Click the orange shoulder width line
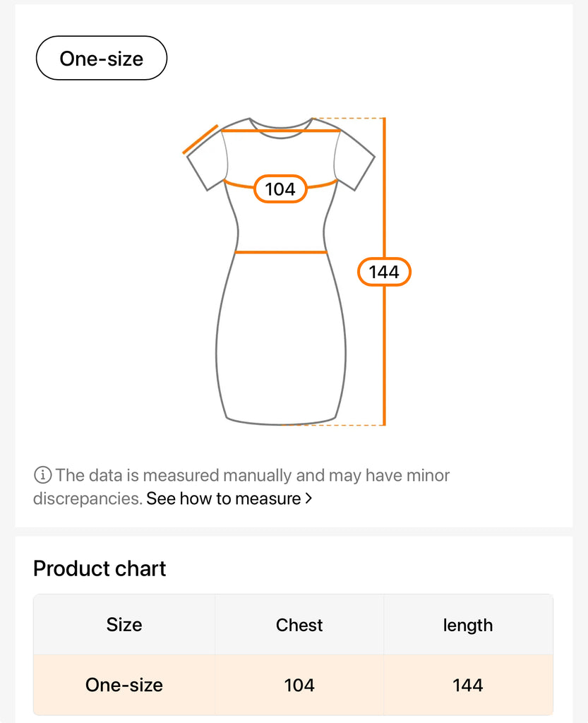 click(x=281, y=130)
